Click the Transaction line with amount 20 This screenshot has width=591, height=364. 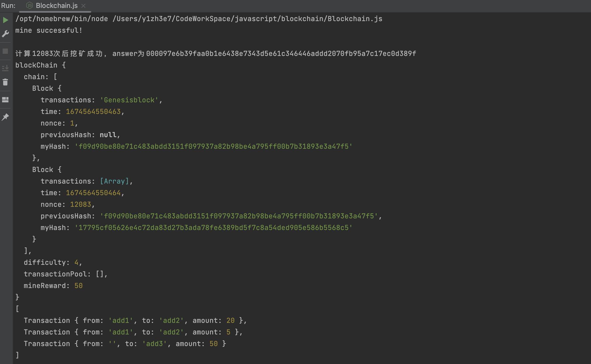135,320
